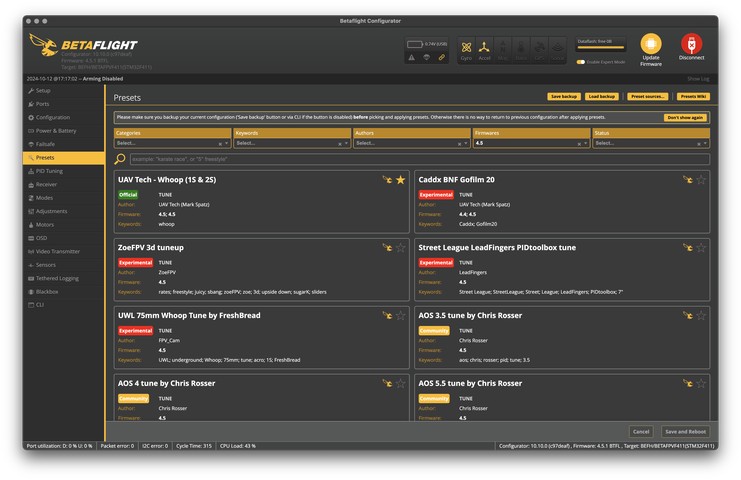
Task: Click the red Disconnect USB icon
Action: coord(691,44)
